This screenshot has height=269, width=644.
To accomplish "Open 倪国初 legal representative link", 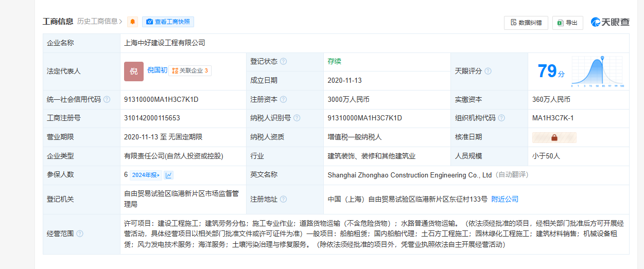I will coord(157,70).
